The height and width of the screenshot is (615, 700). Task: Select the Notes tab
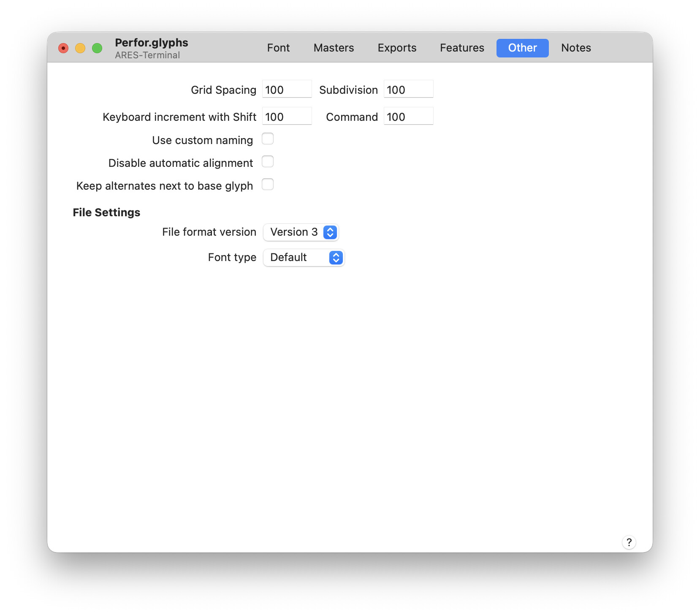point(576,48)
